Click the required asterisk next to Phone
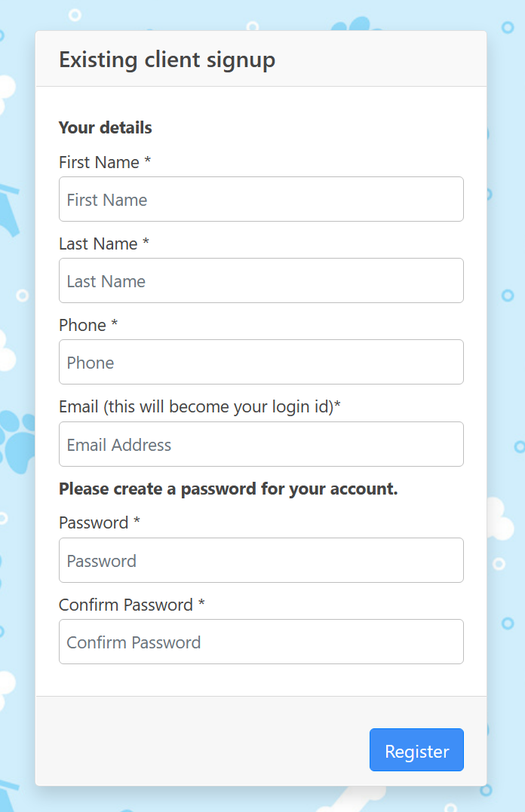The image size is (525, 812). click(115, 323)
